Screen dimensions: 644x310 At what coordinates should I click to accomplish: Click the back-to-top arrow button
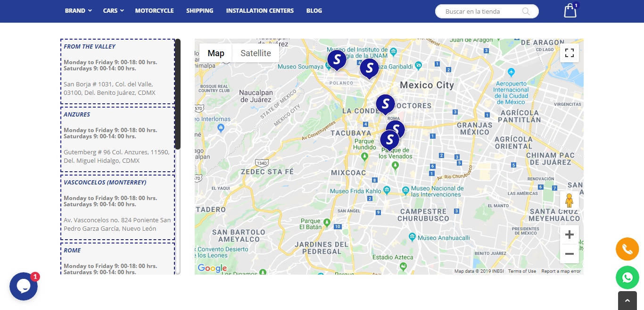tap(627, 301)
